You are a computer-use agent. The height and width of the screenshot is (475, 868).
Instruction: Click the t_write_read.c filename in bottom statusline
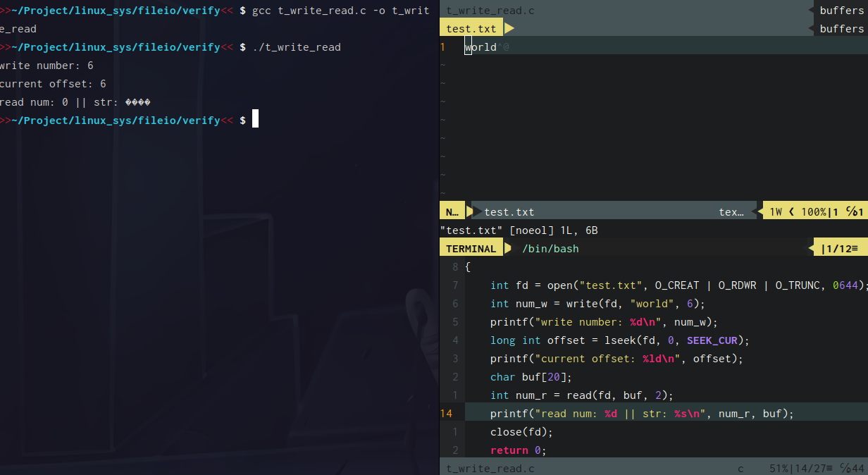[x=489, y=468]
